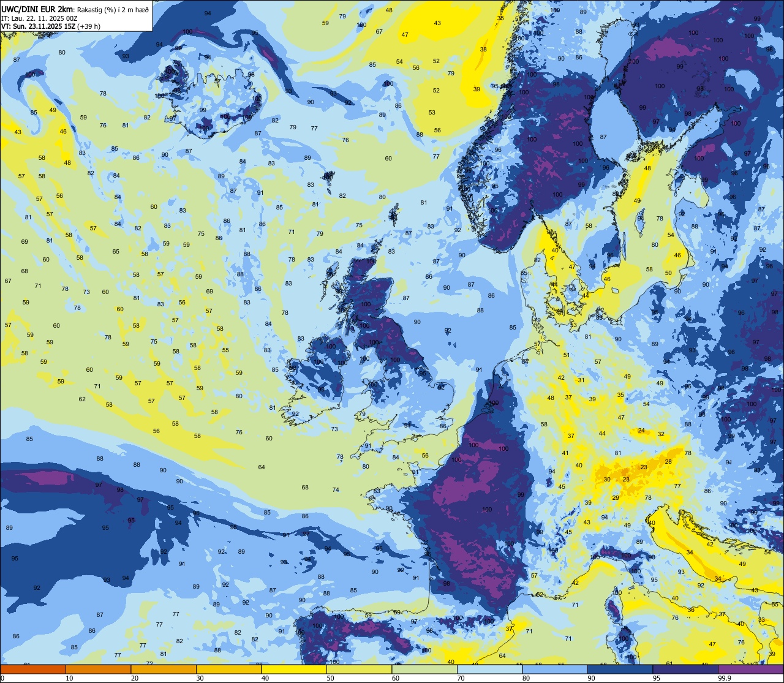Image resolution: width=784 pixels, height=683 pixels.
Task: Click the legend label 60
Action: (x=396, y=678)
